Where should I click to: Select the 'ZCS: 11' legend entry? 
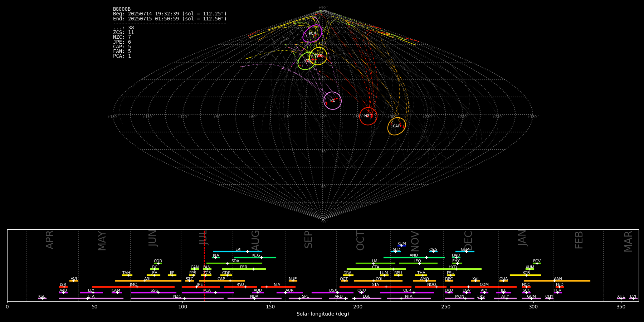pos(123,33)
